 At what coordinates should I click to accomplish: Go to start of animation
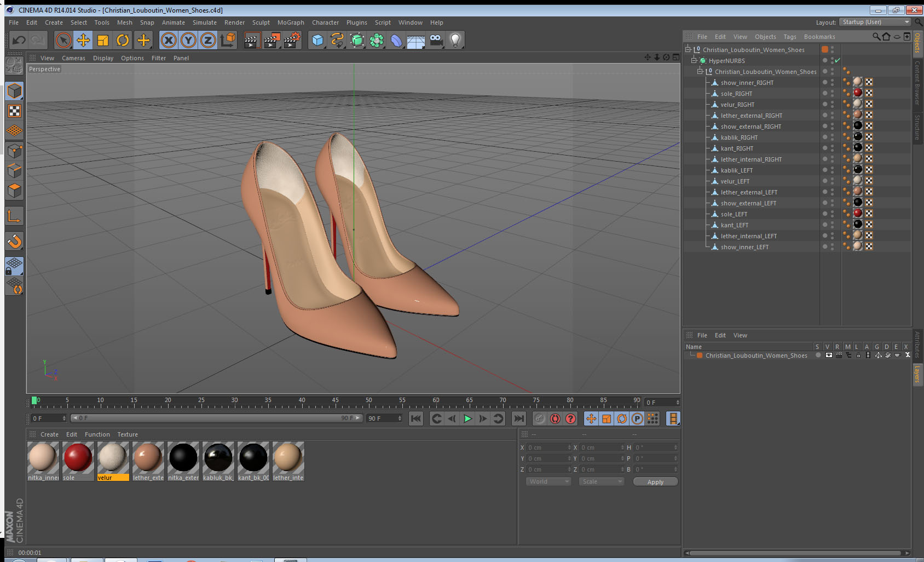[x=416, y=418]
